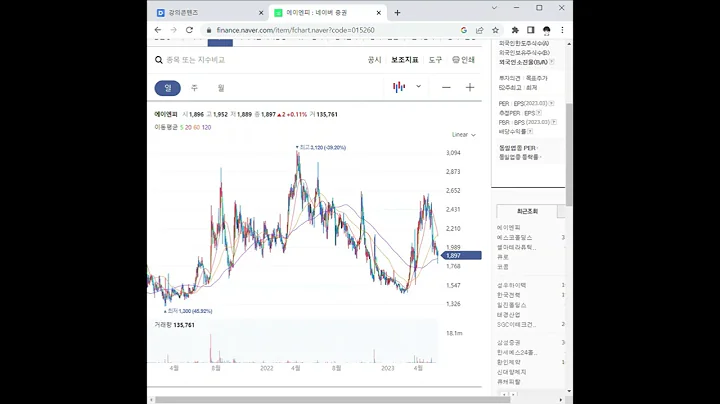Screen dimensions: 720x404
Task: Open the Linear scale dropdown
Action: 464,135
